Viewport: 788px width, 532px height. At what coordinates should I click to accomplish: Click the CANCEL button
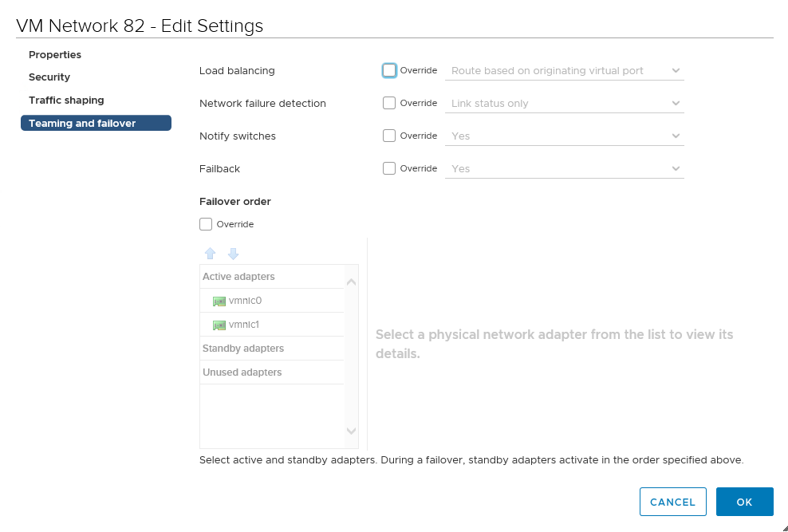(x=673, y=502)
